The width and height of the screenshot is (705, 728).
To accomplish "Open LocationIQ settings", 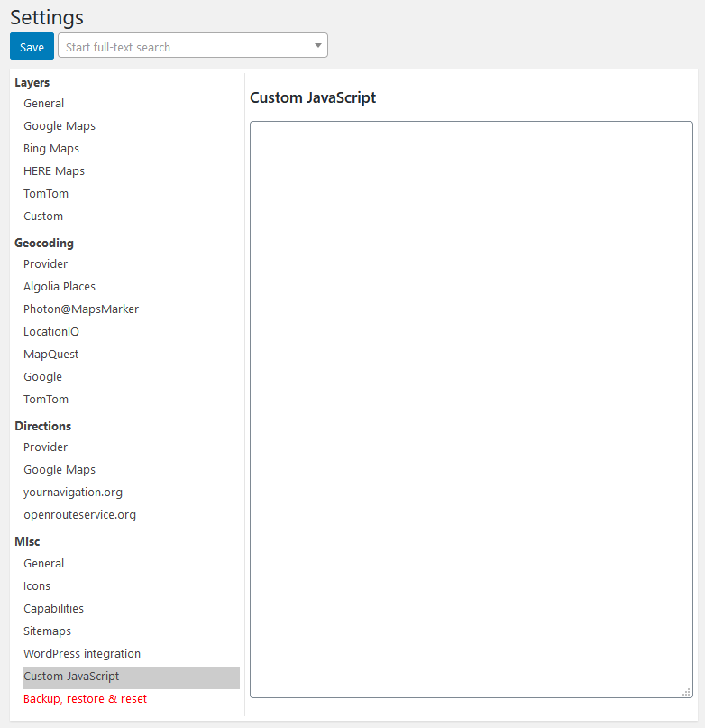I will coord(51,332).
